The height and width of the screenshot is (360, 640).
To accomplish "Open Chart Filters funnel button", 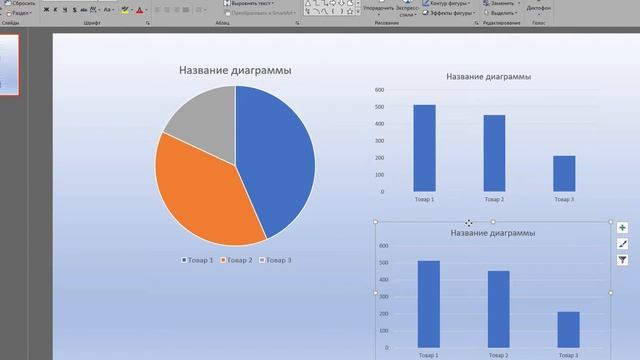I will click(622, 260).
